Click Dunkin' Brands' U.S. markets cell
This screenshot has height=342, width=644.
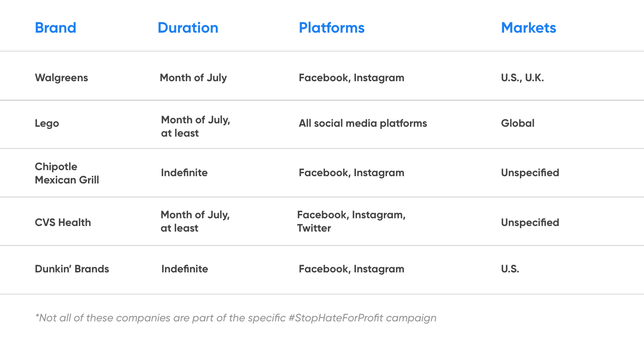coord(510,269)
